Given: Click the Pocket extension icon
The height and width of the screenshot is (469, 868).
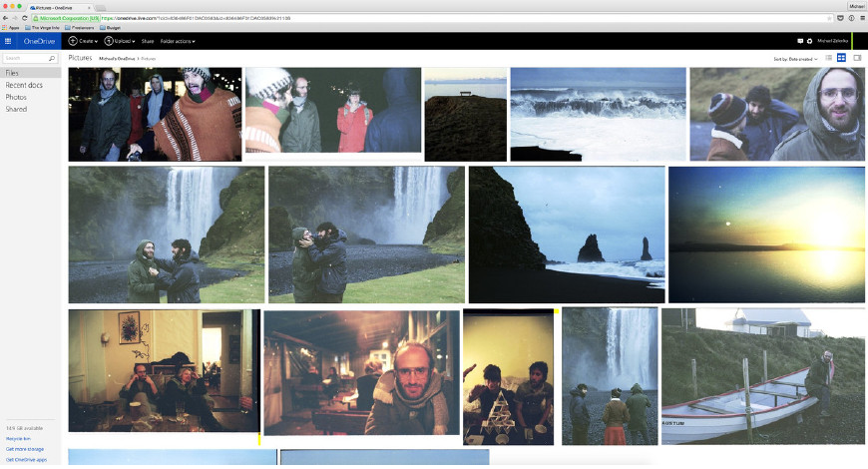Looking at the screenshot, I should [x=840, y=18].
